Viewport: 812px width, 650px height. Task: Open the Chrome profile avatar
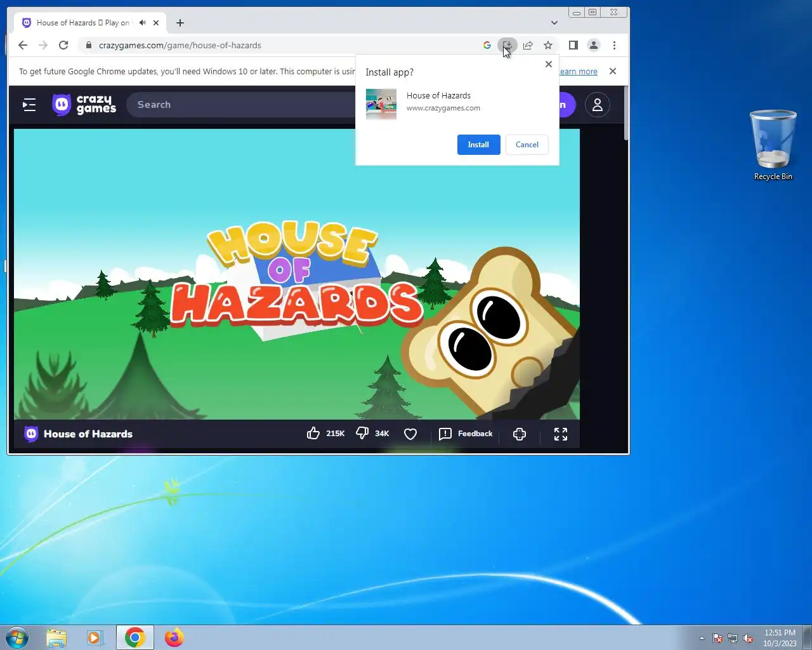(x=594, y=45)
